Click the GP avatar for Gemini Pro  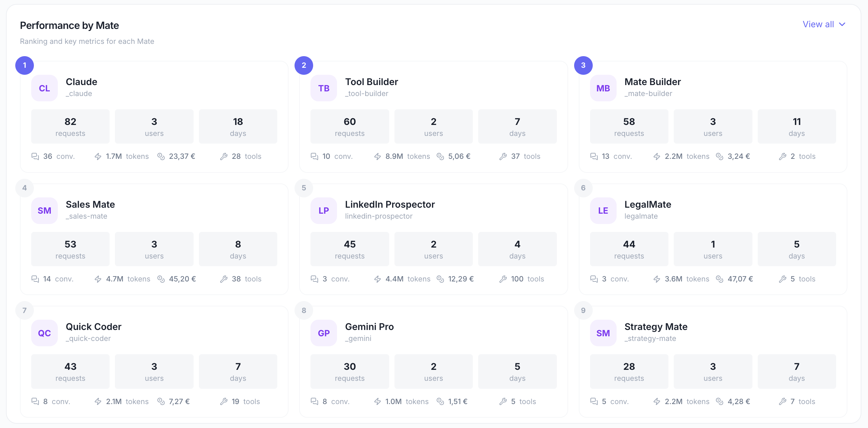323,333
